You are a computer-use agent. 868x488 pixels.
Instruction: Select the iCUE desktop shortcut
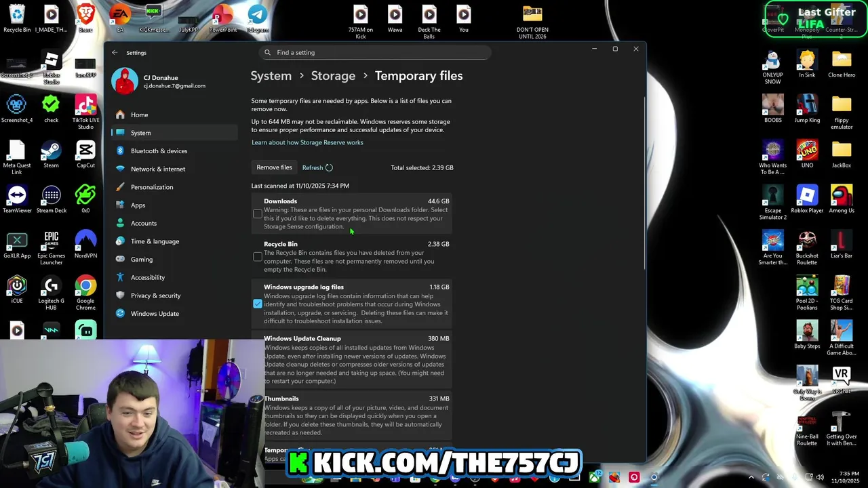[x=17, y=290]
